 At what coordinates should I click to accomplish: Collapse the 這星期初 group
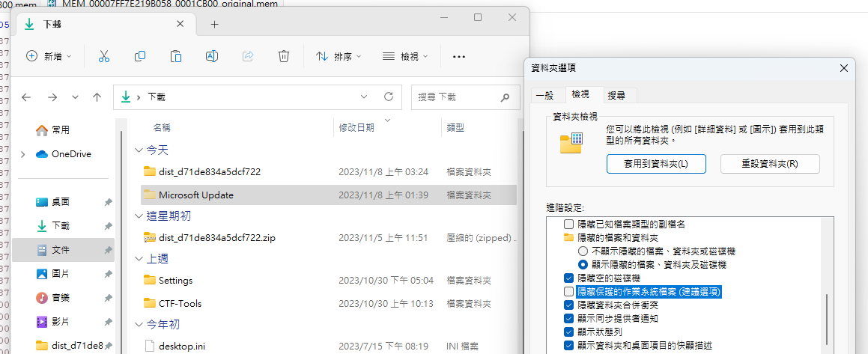coord(139,216)
